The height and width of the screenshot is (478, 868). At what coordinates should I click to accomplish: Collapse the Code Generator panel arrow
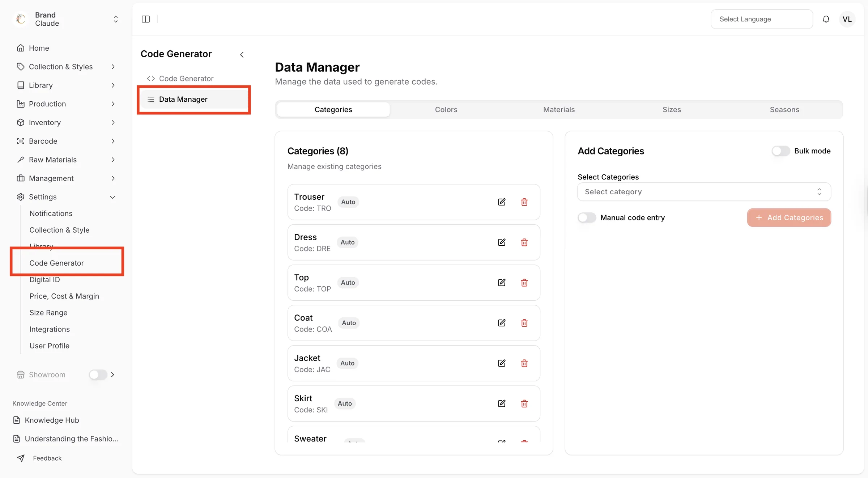click(x=242, y=55)
